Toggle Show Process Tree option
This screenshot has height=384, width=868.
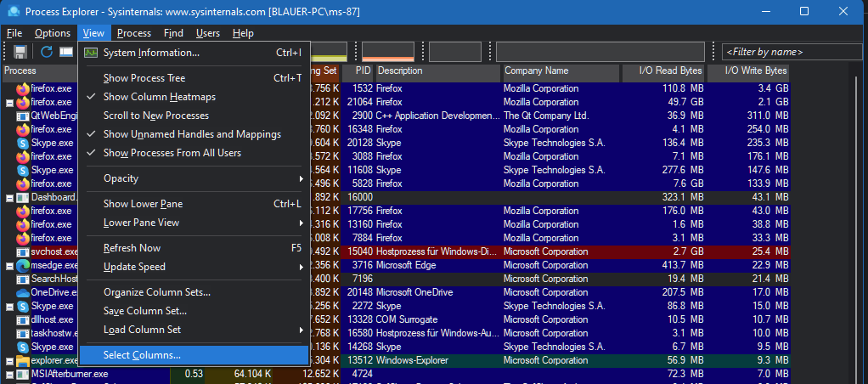pos(194,78)
